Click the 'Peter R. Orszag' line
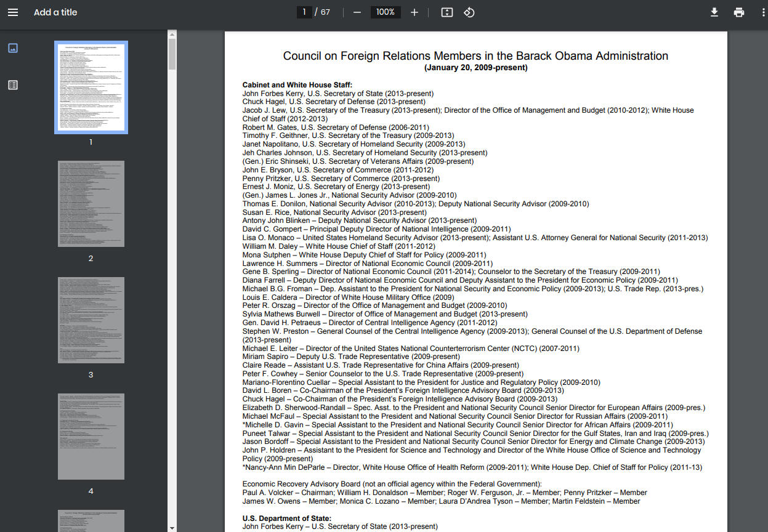Screen dimensions: 768x532 point(375,305)
